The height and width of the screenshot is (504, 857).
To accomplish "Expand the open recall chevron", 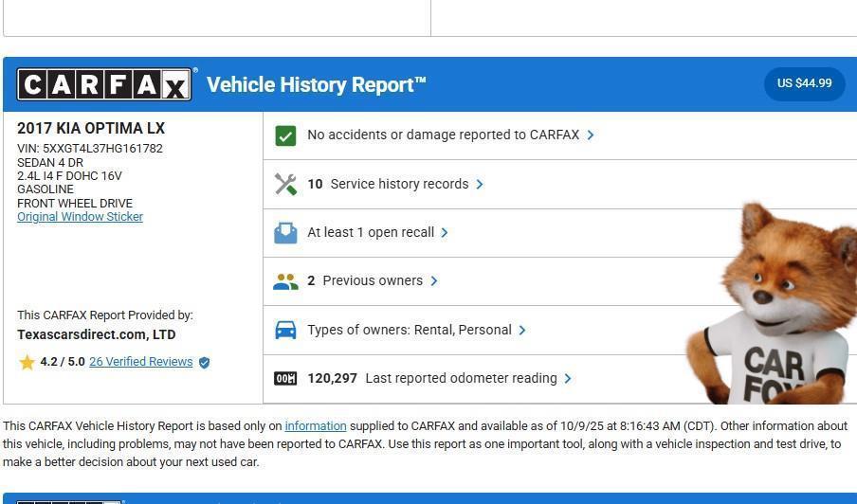I will 445,232.
